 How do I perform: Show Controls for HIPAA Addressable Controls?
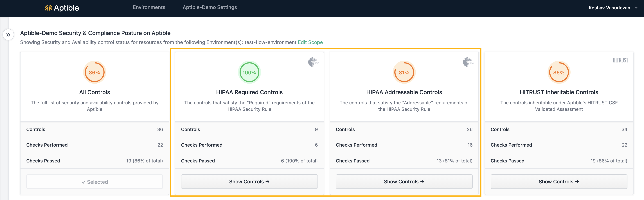pos(404,181)
